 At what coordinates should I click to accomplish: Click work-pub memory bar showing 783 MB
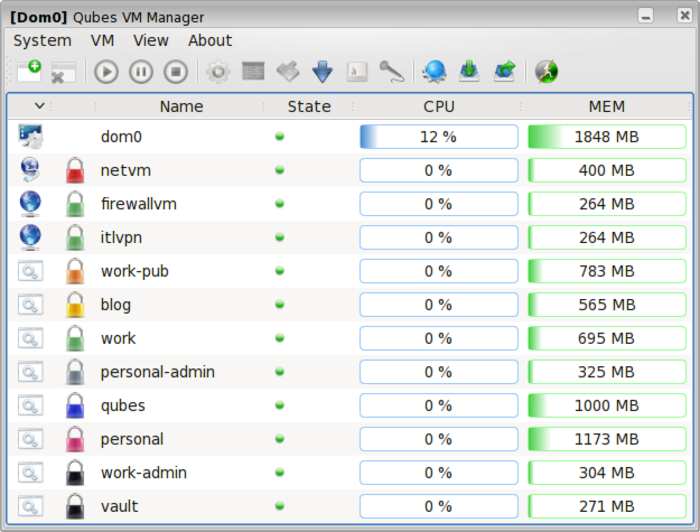tap(607, 271)
